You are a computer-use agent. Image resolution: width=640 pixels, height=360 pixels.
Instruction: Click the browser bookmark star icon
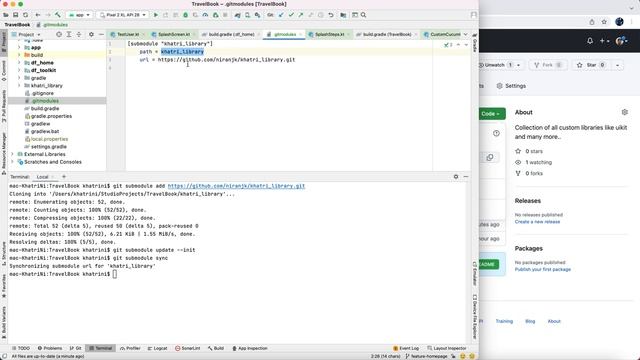604,22
